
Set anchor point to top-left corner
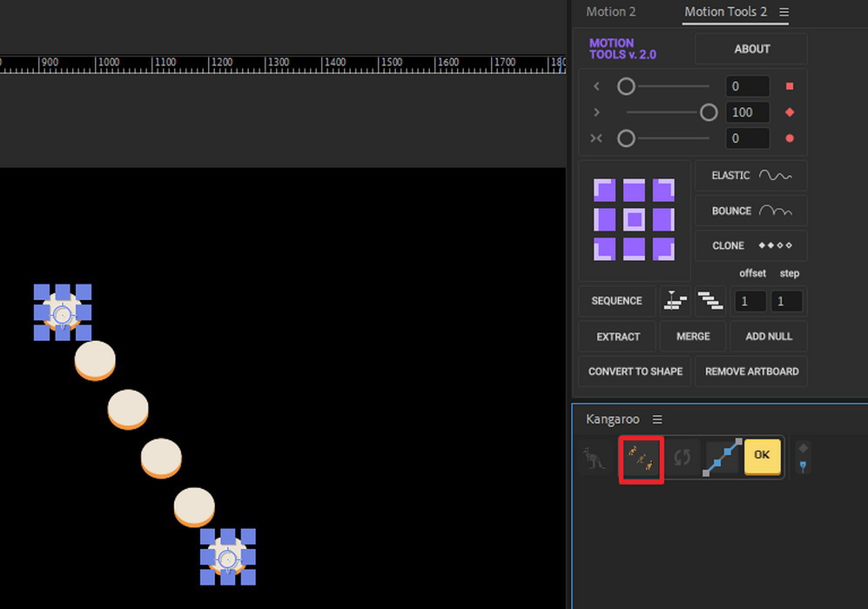(604, 190)
